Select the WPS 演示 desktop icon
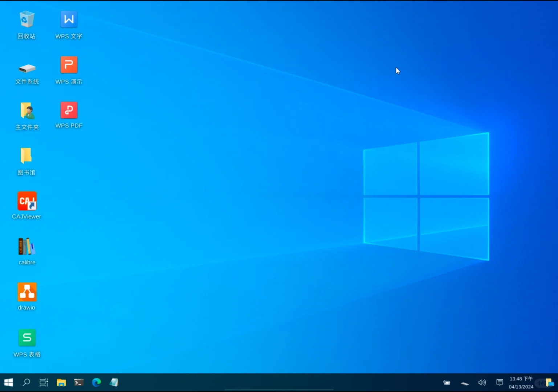 (x=69, y=70)
